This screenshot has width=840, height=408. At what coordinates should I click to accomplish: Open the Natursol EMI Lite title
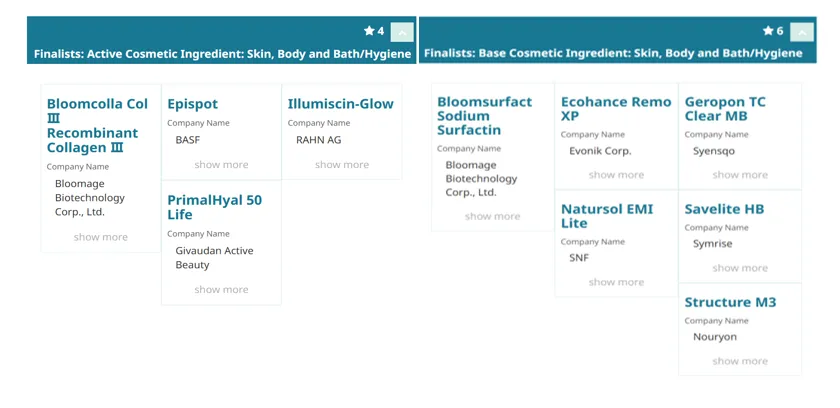pyautogui.click(x=606, y=216)
